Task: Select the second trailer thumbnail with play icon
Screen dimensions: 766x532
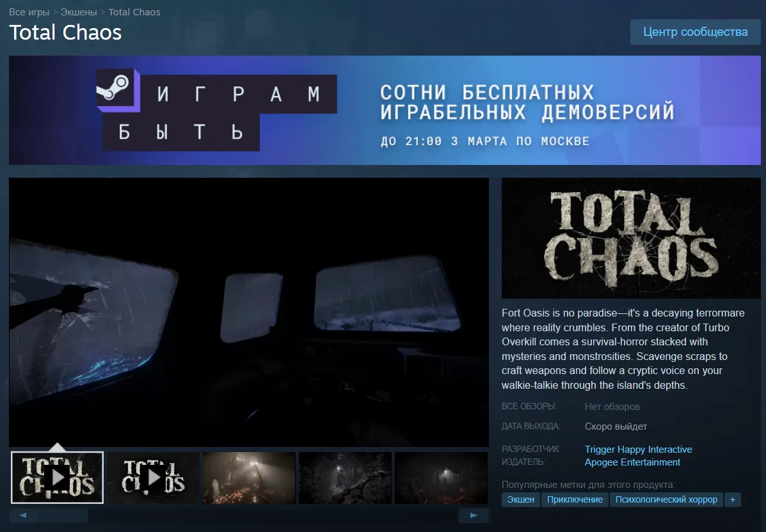Action: coord(153,478)
